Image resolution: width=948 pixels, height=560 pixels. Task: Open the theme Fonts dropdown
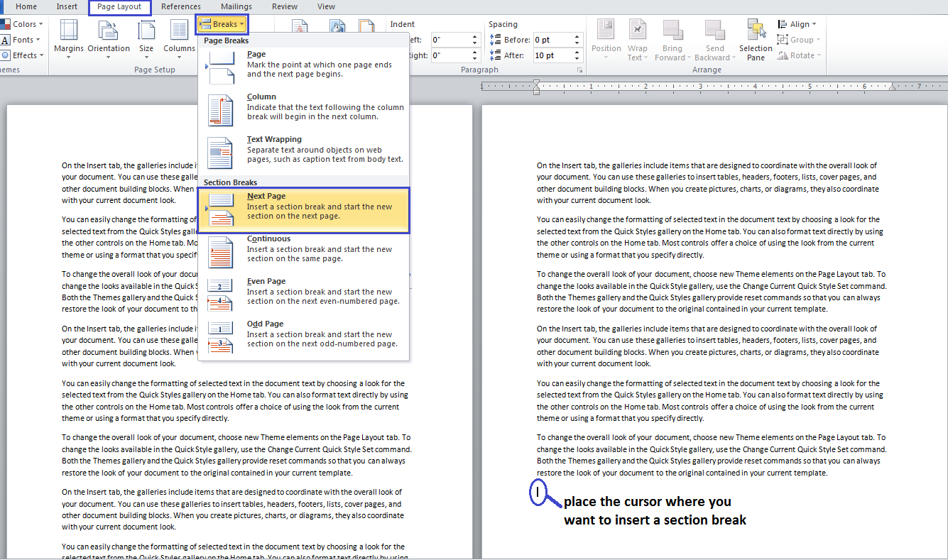[x=23, y=40]
